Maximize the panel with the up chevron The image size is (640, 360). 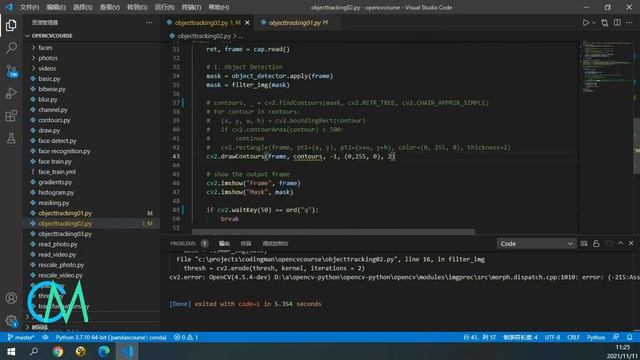620,243
